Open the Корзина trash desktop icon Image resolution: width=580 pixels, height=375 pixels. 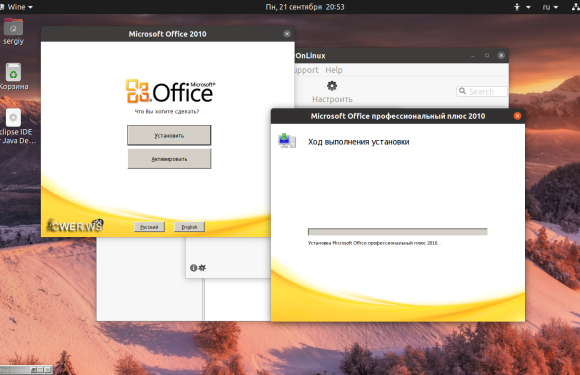pyautogui.click(x=13, y=77)
